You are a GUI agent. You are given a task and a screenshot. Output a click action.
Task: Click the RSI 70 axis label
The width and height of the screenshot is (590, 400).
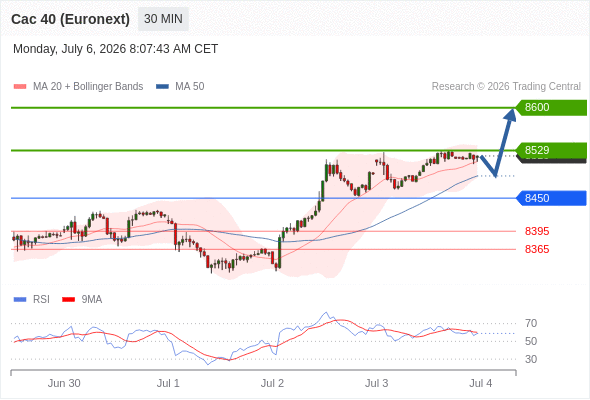(531, 323)
